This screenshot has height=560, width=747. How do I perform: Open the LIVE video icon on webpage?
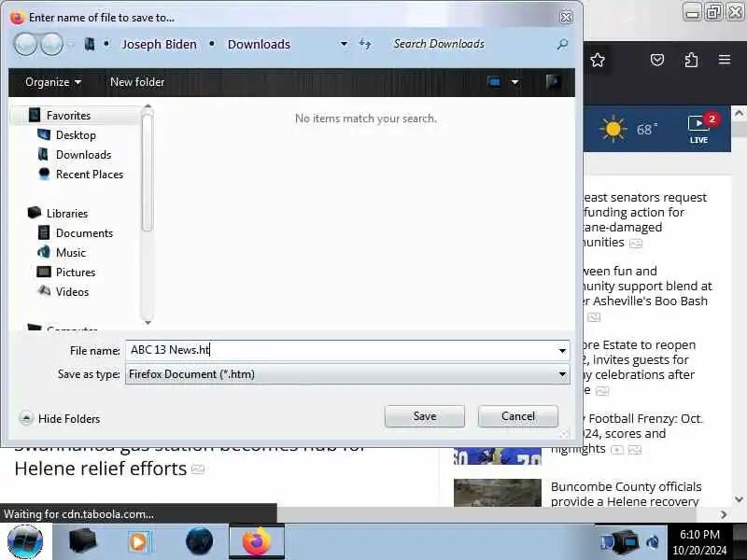699,129
